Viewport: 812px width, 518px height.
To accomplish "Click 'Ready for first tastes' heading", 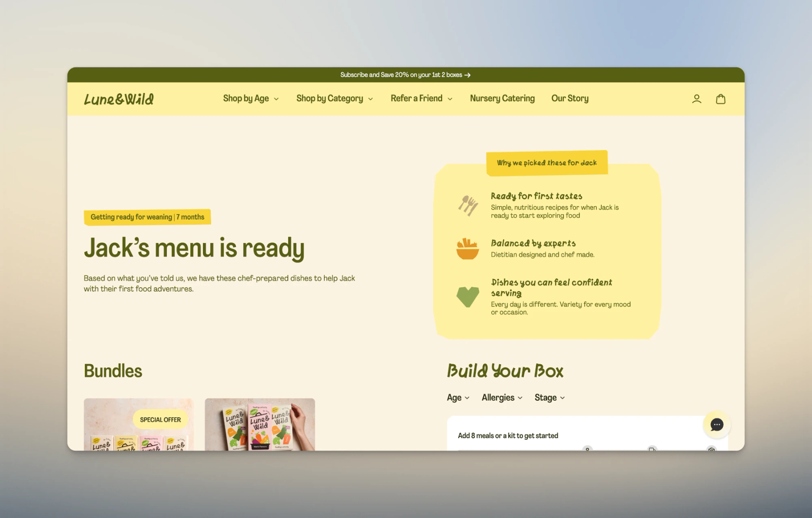I will coord(536,196).
